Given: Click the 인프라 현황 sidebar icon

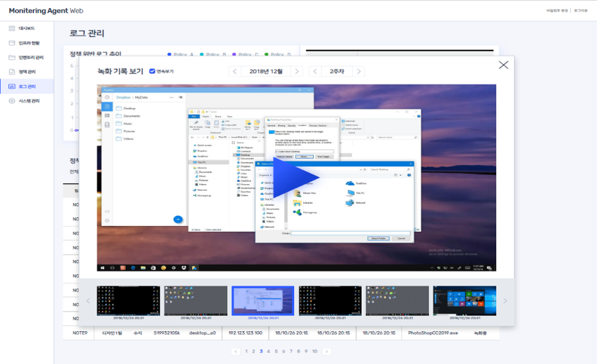Looking at the screenshot, I should (12, 43).
